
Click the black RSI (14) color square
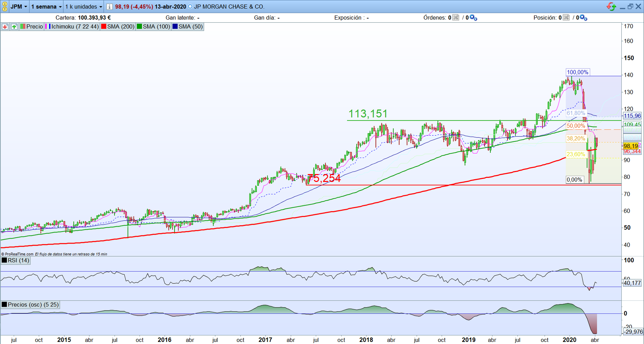tap(4, 260)
